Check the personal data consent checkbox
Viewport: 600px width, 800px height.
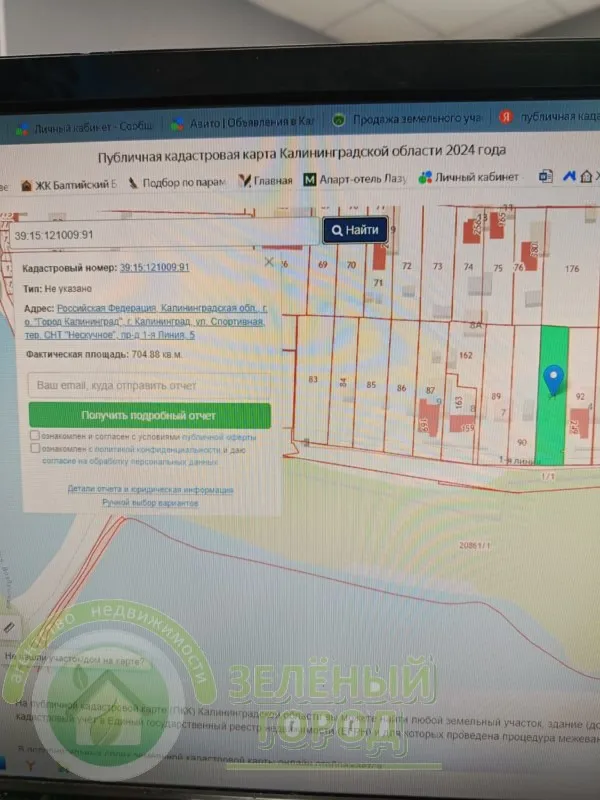(35, 448)
